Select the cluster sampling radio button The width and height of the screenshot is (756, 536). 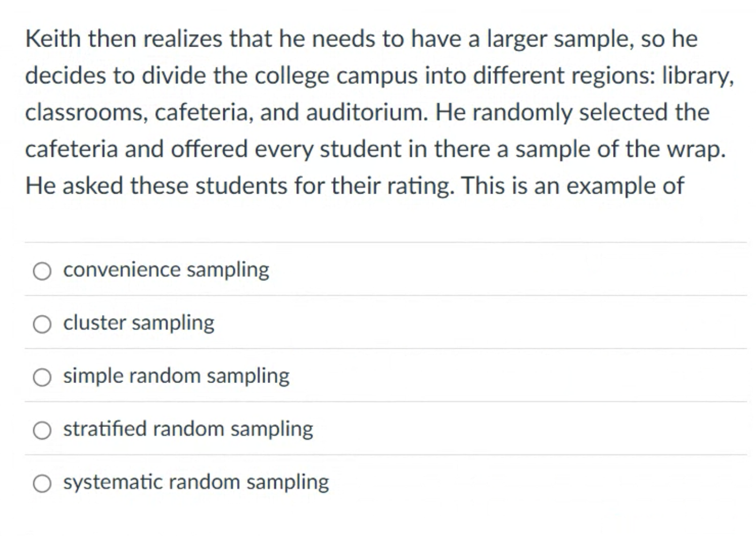click(42, 323)
